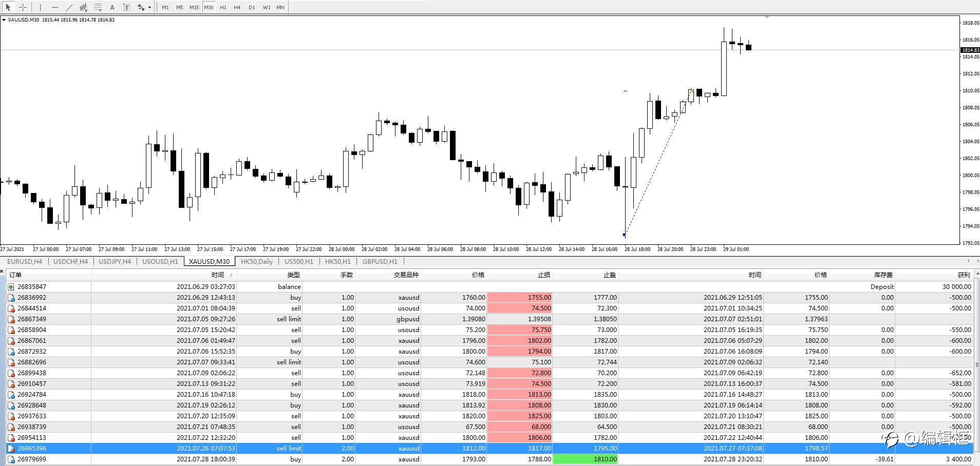Open the US500,H1 chart tab
The height and width of the screenshot is (466, 980).
tap(299, 261)
